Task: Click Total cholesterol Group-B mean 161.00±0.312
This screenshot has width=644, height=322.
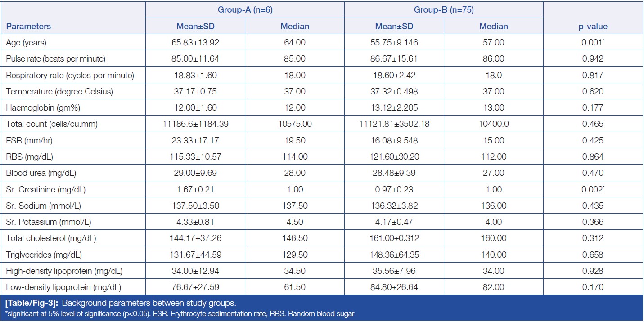Action: 394,238
